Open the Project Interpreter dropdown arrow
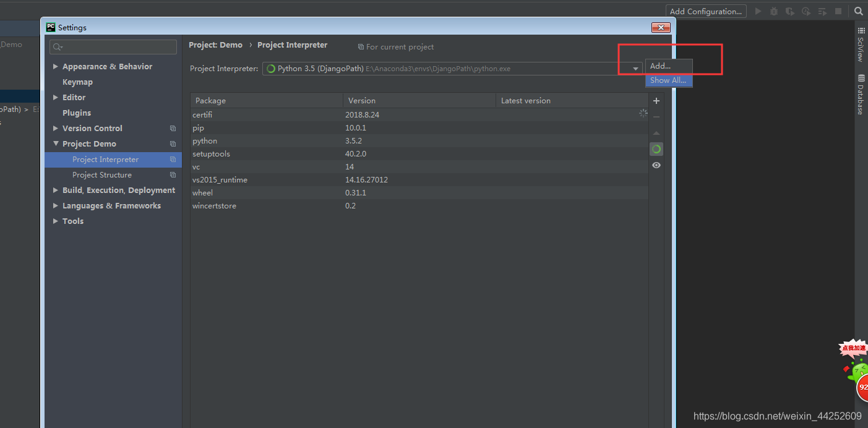The image size is (868, 428). click(635, 69)
